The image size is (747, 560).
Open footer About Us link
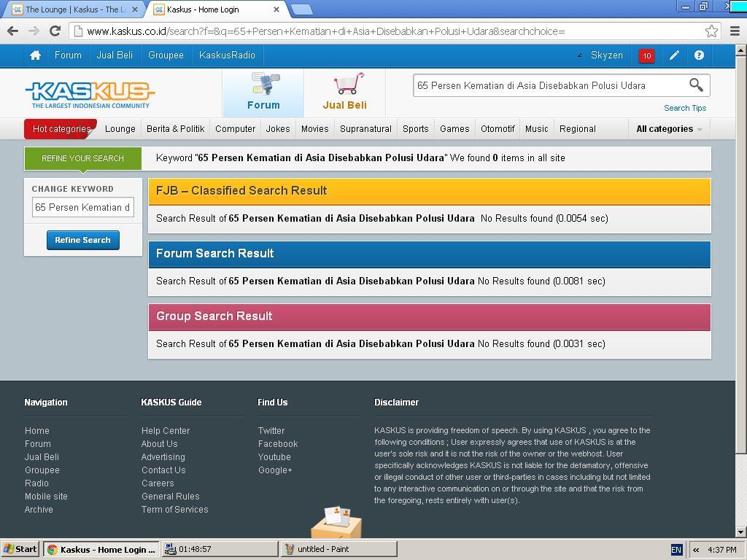[160, 444]
